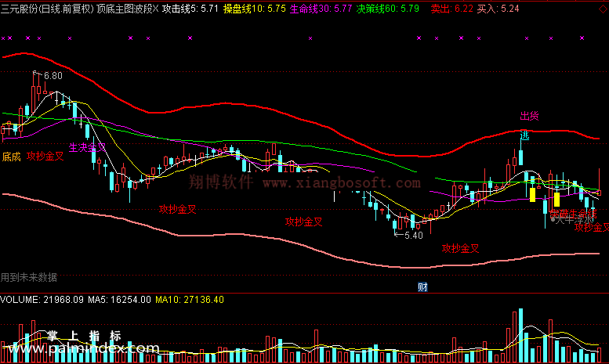Image resolution: width=609 pixels, height=364 pixels.
Task: Select the 三元股份(日线.前复权) chart title
Action: [47, 9]
